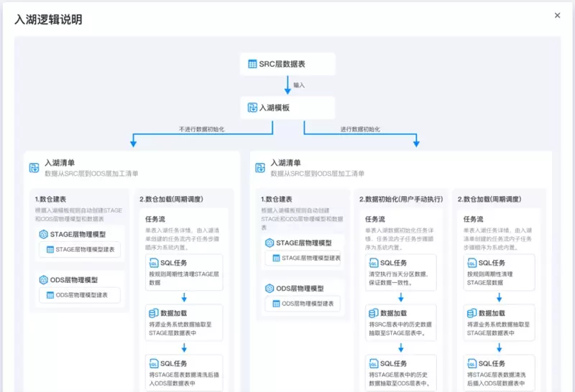Click the 数据从SRC层到ODS层加工清单 subtitle in the right panel
Image resolution: width=575 pixels, height=392 pixels.
click(x=317, y=174)
